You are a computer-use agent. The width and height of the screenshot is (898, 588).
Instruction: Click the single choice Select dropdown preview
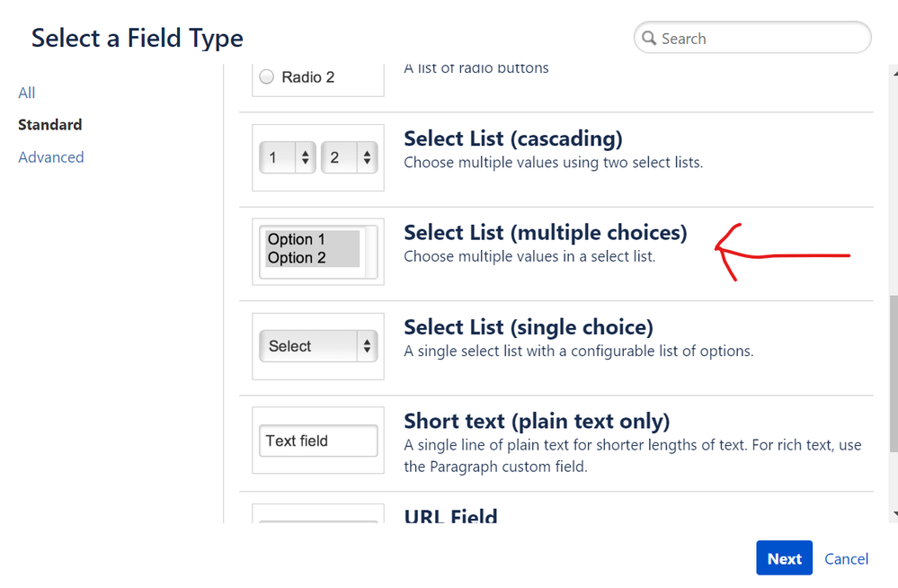(318, 346)
